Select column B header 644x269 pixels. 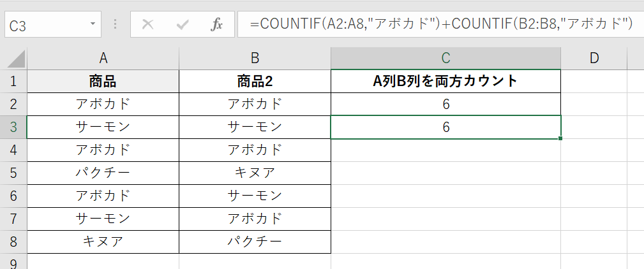tap(255, 58)
